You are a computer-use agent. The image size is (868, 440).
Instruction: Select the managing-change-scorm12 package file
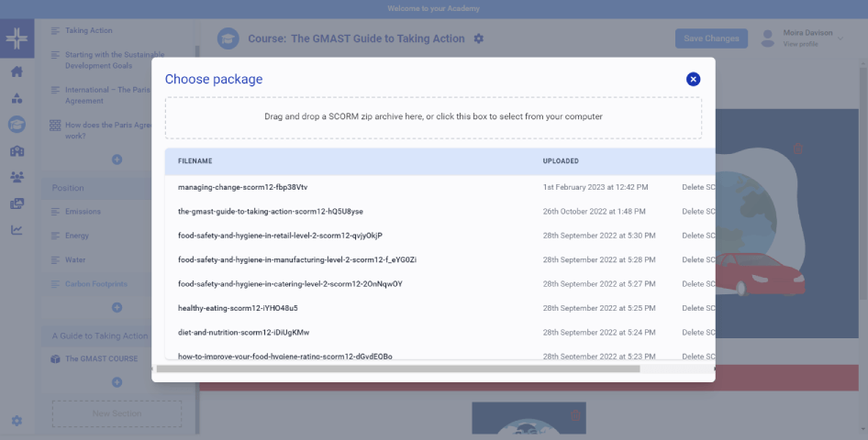[x=242, y=187]
